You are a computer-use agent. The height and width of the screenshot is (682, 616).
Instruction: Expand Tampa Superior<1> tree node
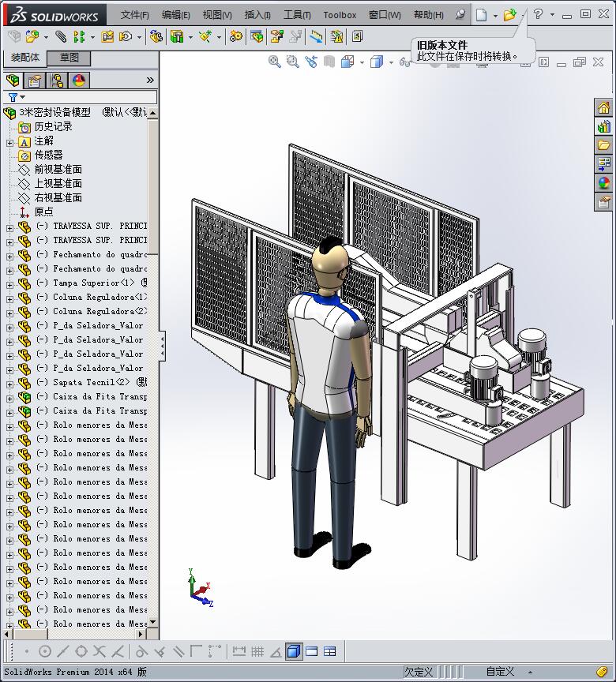(x=9, y=285)
